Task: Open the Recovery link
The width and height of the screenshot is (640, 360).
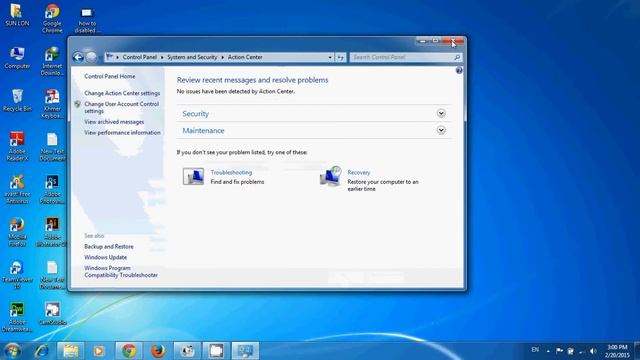Action: click(x=359, y=172)
